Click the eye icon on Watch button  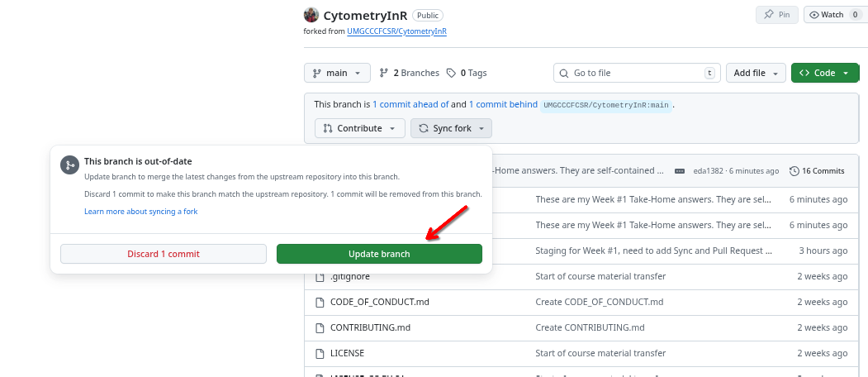click(x=814, y=15)
